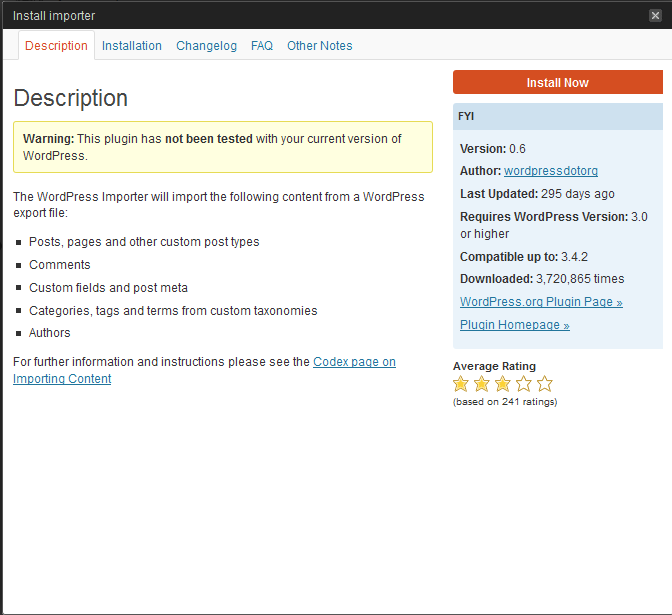
Task: Click the FYI panel header
Action: pyautogui.click(x=557, y=116)
